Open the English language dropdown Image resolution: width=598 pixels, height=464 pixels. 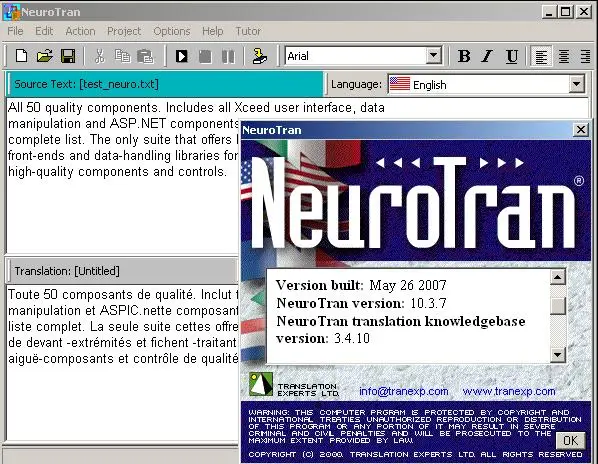pos(577,84)
